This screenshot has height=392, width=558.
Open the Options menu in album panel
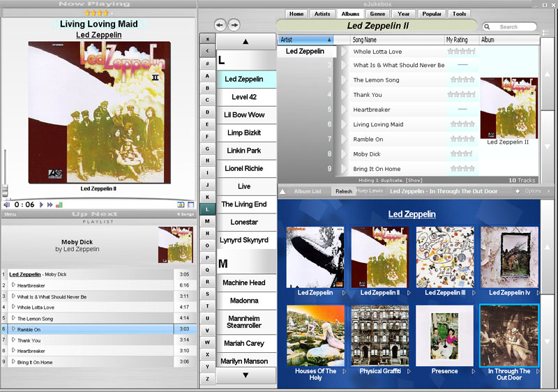tap(532, 191)
